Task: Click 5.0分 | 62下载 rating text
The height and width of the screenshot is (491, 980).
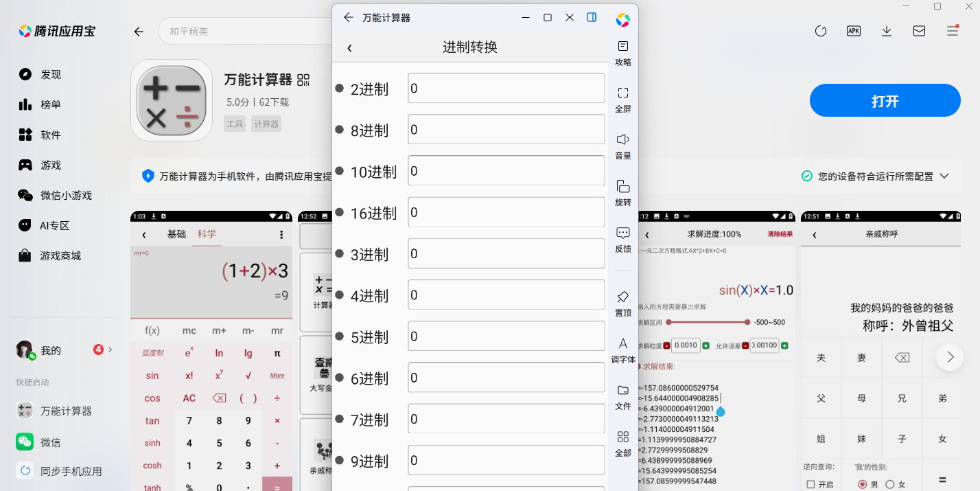Action: pos(257,102)
